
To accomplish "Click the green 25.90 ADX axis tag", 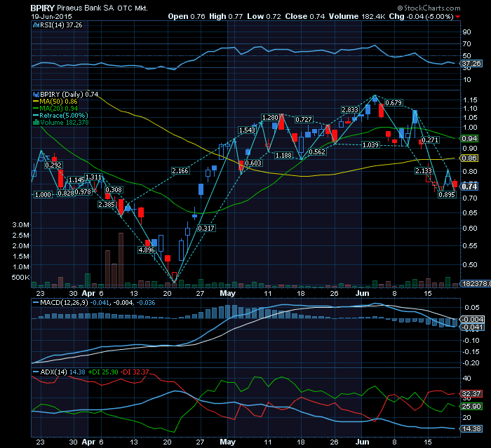I will (x=471, y=407).
